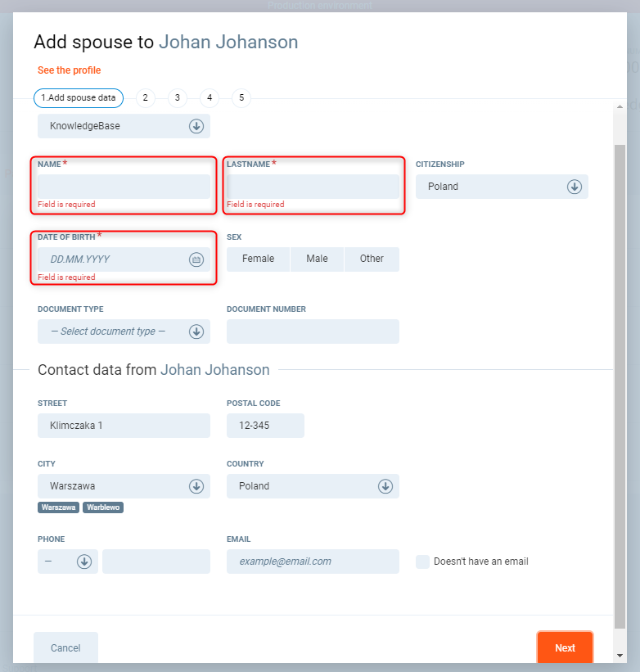Select Male as sex

click(317, 259)
